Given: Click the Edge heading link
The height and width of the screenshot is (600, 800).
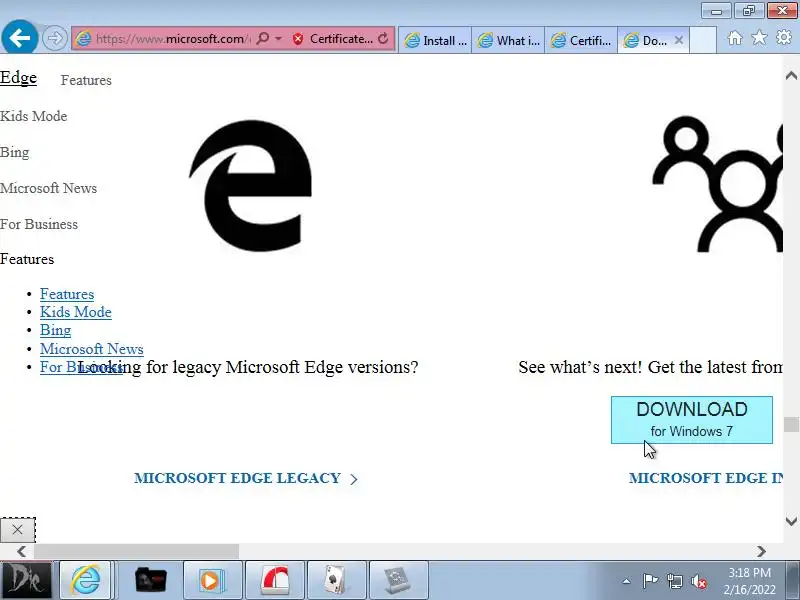Looking at the screenshot, I should click(x=18, y=78).
